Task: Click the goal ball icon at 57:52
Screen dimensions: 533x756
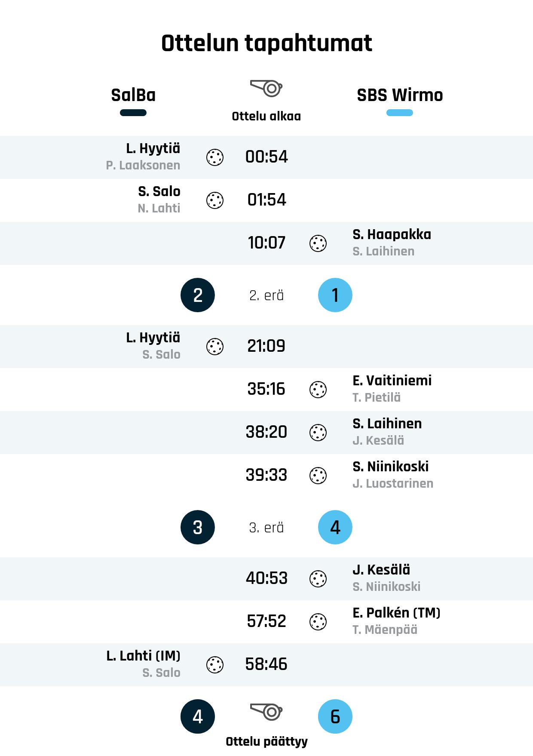Action: [x=318, y=622]
